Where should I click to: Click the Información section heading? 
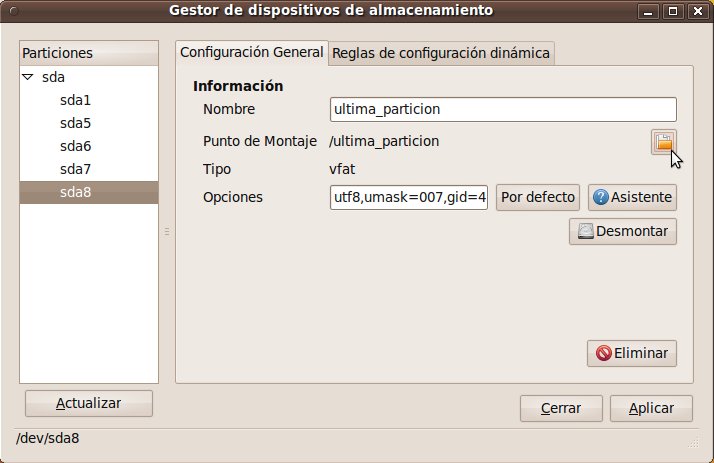[238, 86]
